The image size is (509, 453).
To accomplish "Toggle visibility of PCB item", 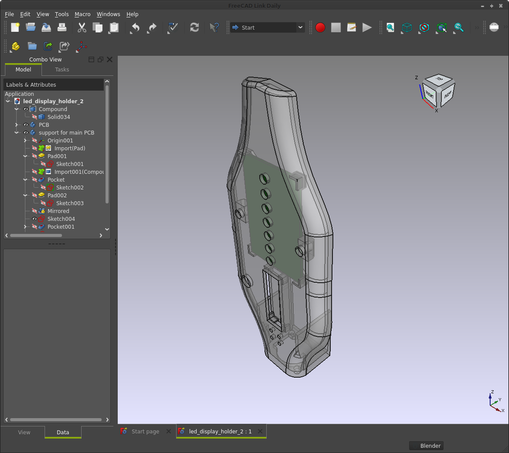I will [25, 125].
